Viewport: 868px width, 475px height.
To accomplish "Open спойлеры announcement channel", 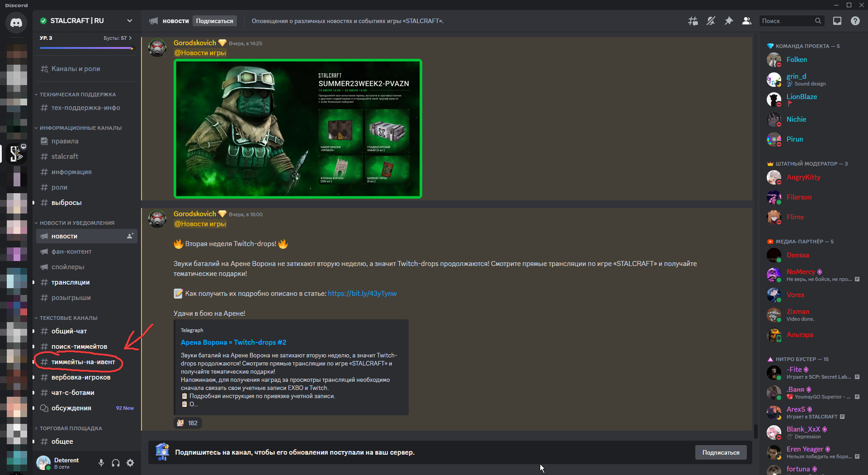I will point(86,267).
